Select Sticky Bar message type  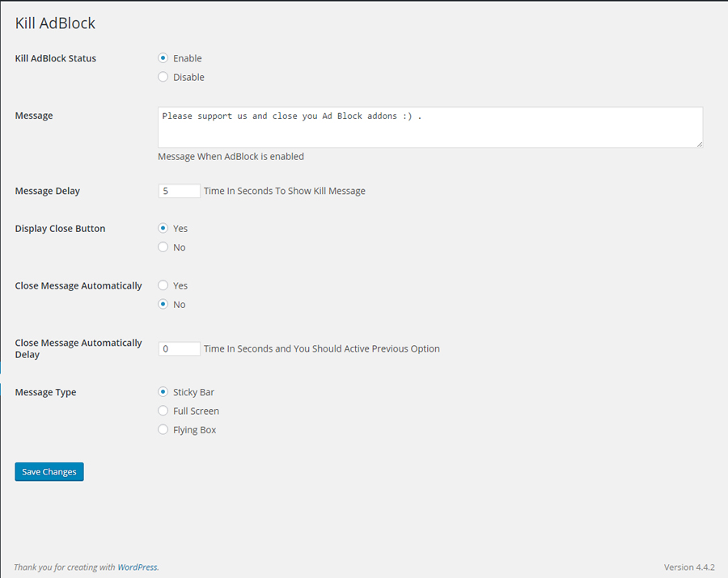[x=163, y=392]
